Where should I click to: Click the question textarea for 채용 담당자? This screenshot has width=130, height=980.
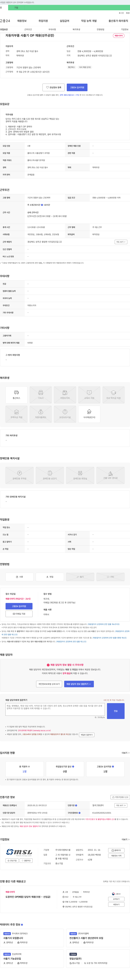(x=55, y=709)
